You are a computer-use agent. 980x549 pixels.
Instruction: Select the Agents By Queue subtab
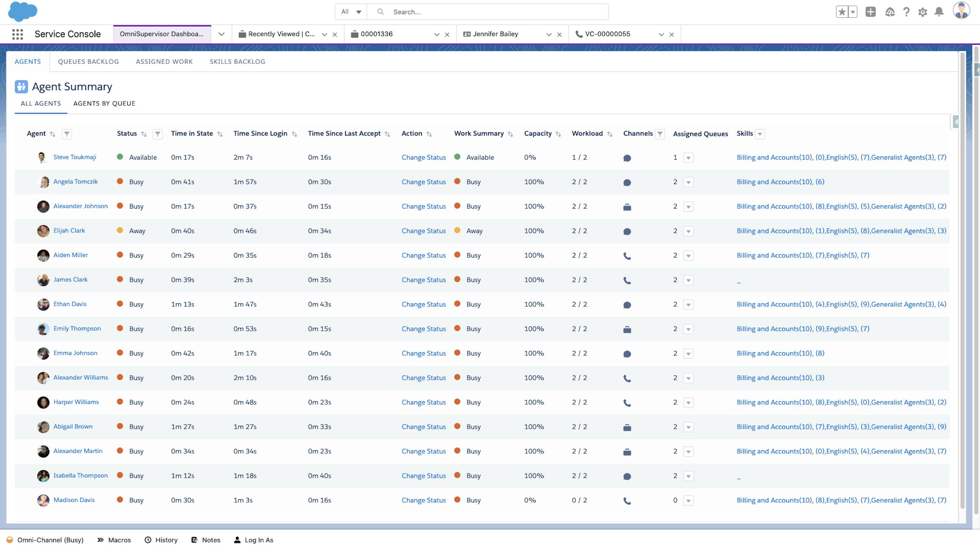tap(104, 103)
